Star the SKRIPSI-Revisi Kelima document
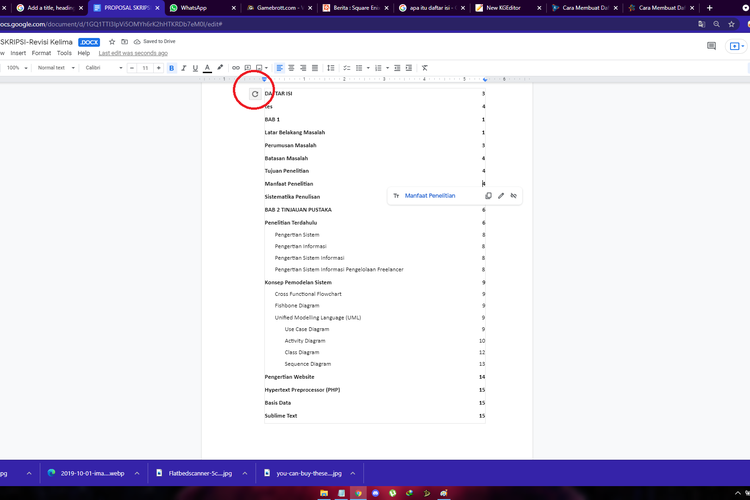This screenshot has height=500, width=750. click(112, 42)
